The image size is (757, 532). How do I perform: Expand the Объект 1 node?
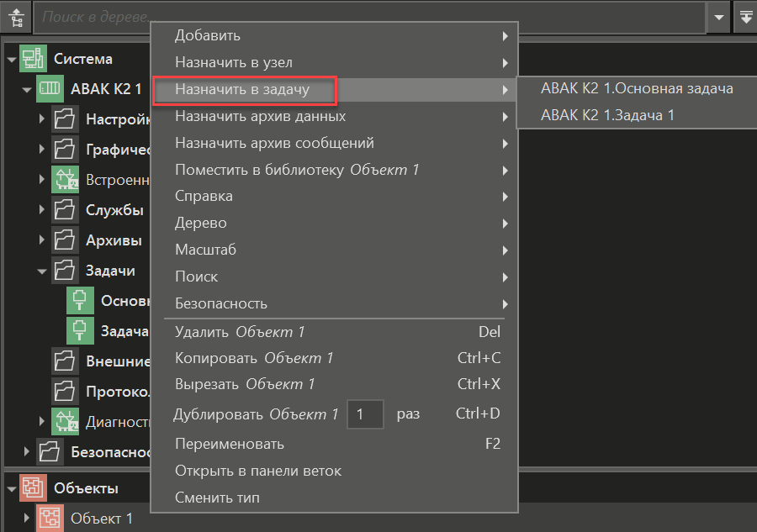click(27, 519)
